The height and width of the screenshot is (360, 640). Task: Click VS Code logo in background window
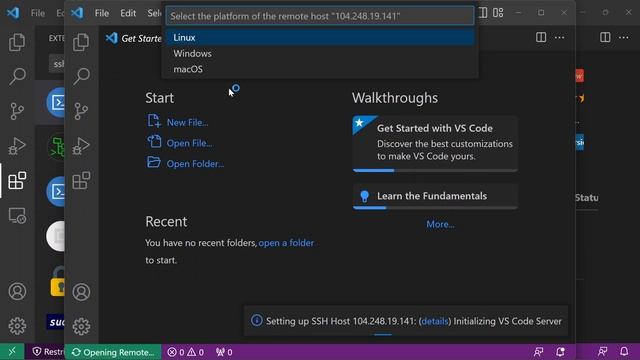tap(13, 13)
